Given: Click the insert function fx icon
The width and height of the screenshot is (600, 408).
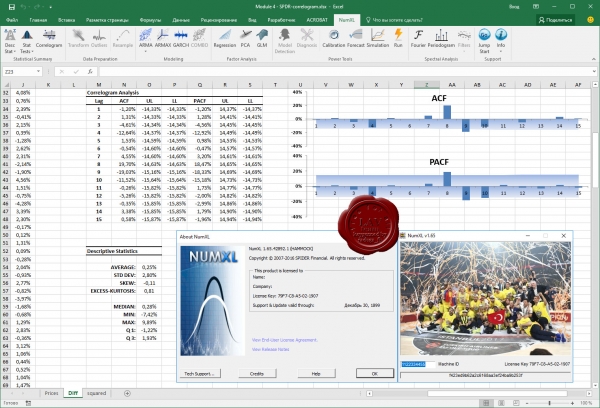Looking at the screenshot, I should coord(90,72).
